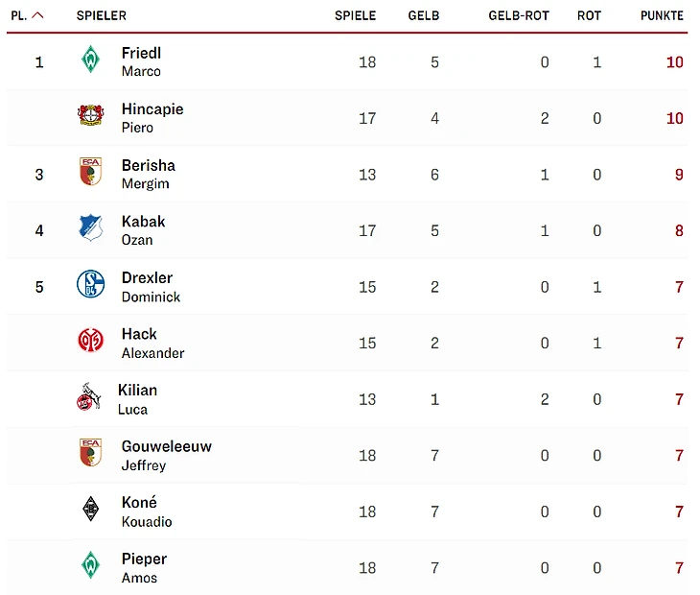Click FC Köln logo beside Kilian
This screenshot has height=595, width=700.
[x=88, y=397]
